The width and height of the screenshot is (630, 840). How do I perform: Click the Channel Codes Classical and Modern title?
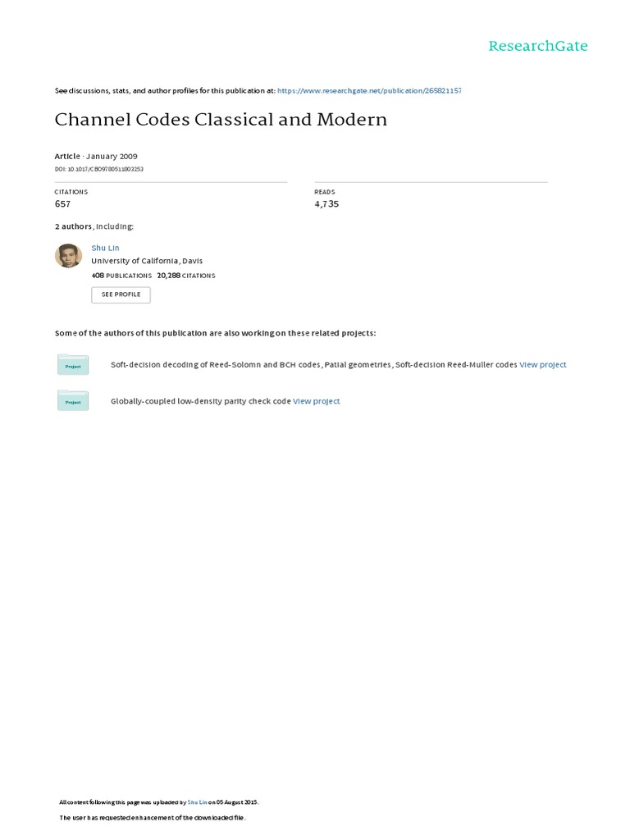[x=221, y=120]
